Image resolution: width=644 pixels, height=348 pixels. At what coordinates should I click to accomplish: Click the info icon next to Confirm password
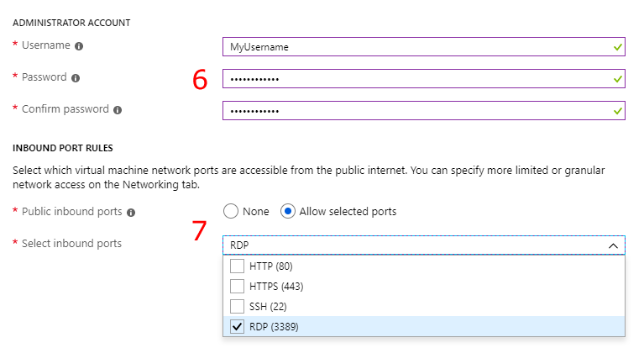[118, 110]
